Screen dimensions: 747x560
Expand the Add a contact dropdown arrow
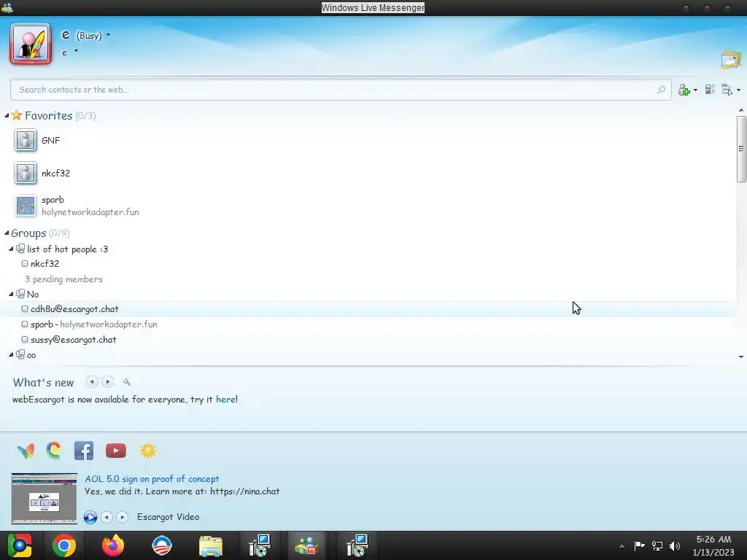[695, 90]
